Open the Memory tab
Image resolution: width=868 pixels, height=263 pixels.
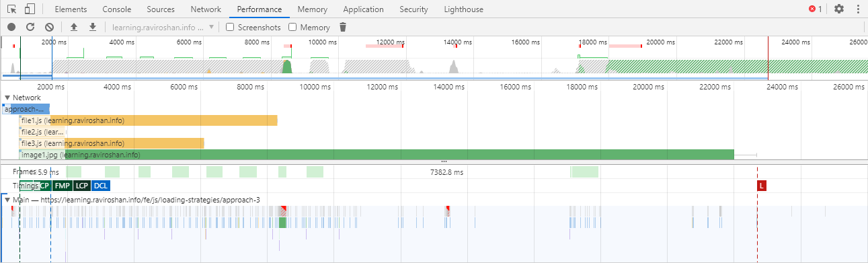312,9
